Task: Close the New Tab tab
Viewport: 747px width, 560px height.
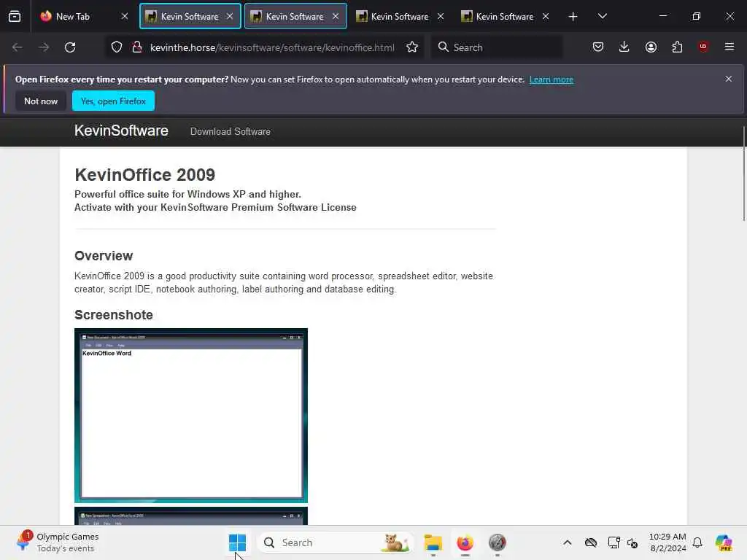Action: (x=124, y=16)
